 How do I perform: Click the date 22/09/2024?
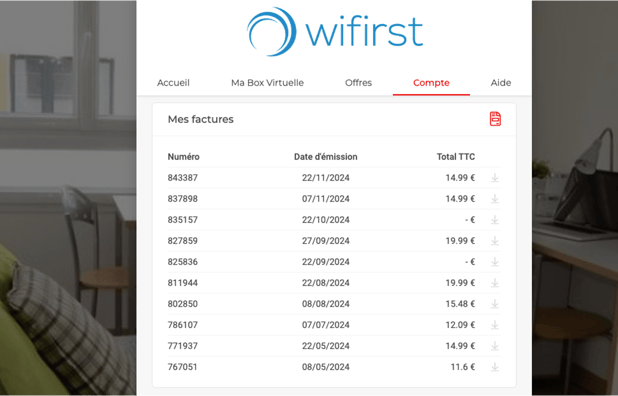tap(326, 262)
